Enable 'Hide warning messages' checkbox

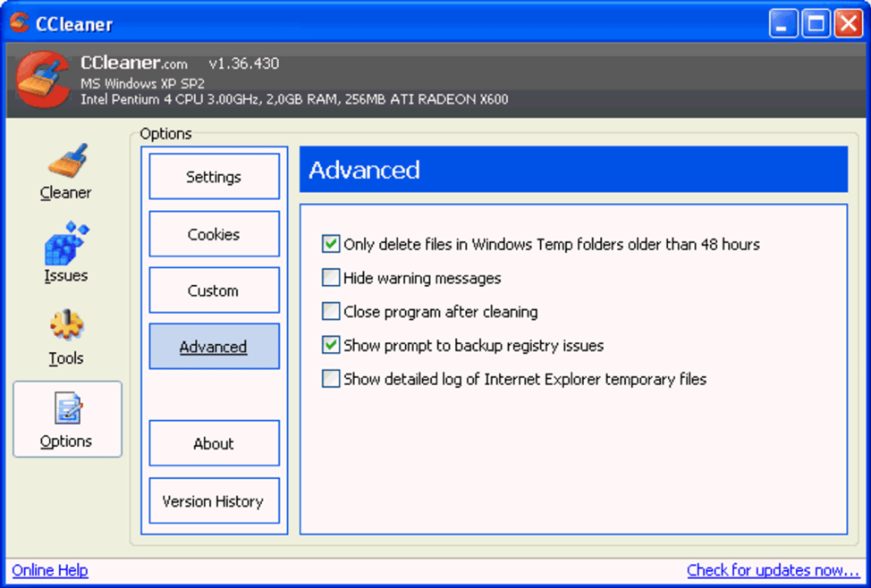331,278
